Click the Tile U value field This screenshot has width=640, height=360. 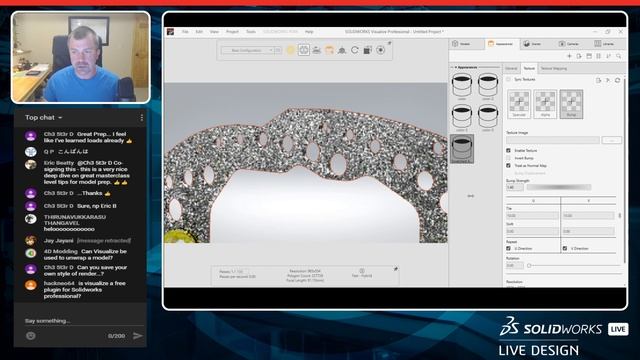tap(532, 216)
